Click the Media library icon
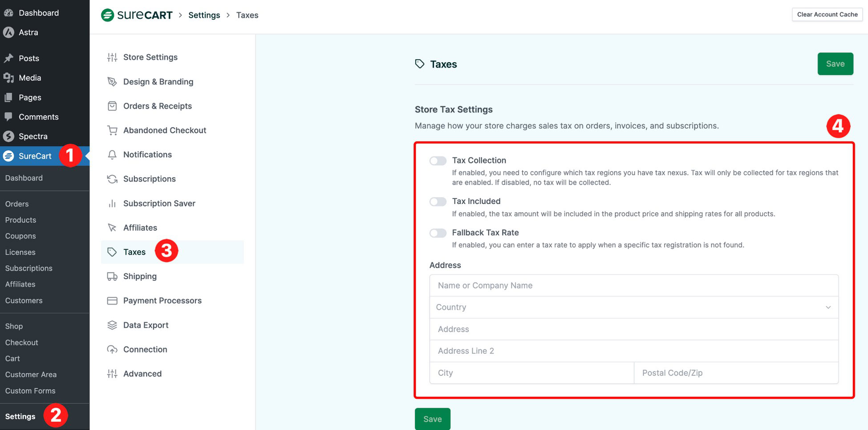Viewport: 868px width, 430px height. point(8,78)
